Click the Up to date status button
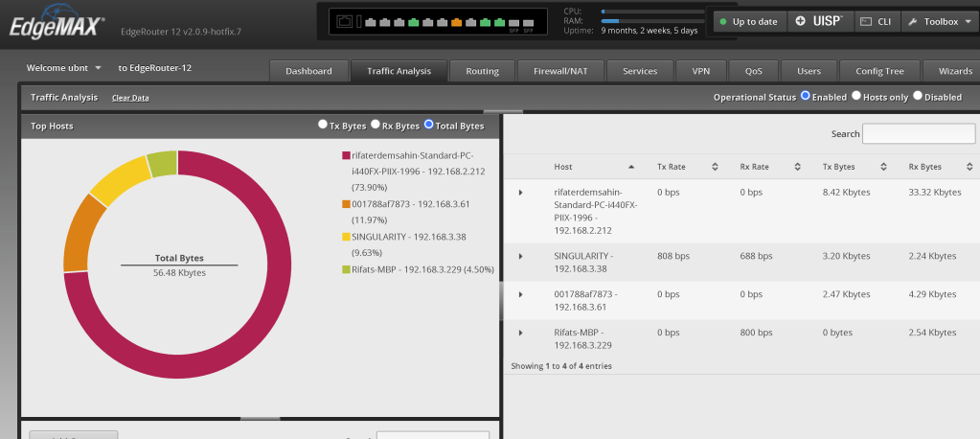Screen dimensions: 980x439 point(750,21)
